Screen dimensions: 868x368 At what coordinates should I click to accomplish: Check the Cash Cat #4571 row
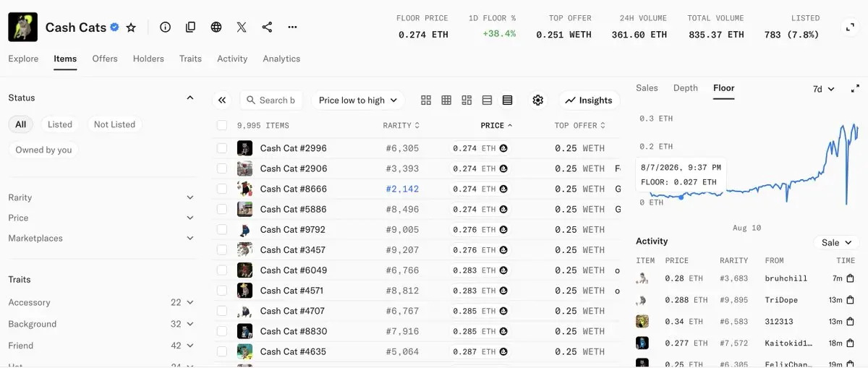[x=222, y=290]
